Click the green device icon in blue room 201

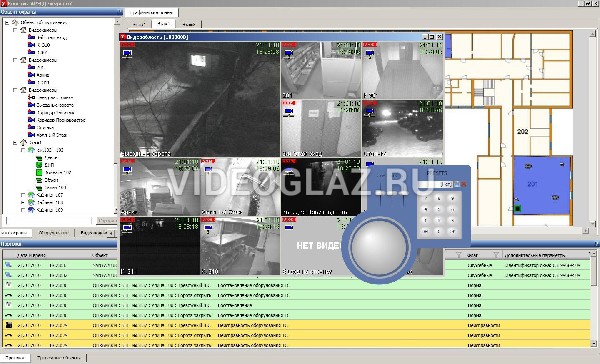517,208
